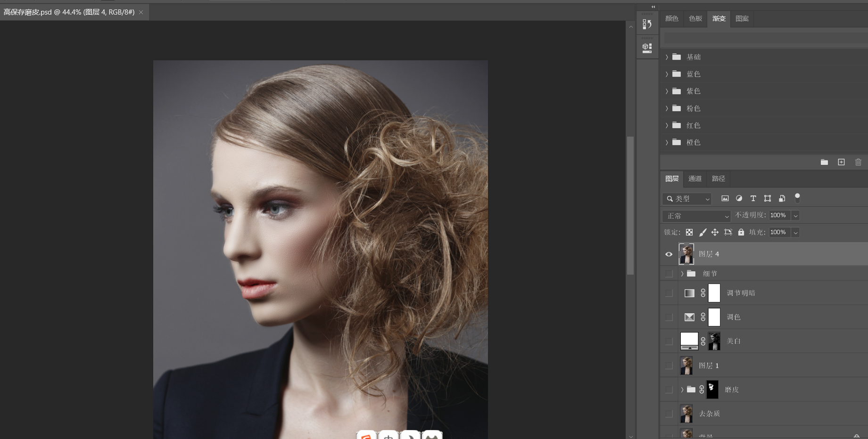
Task: Select the 图层 1 layer thumbnail
Action: point(686,366)
